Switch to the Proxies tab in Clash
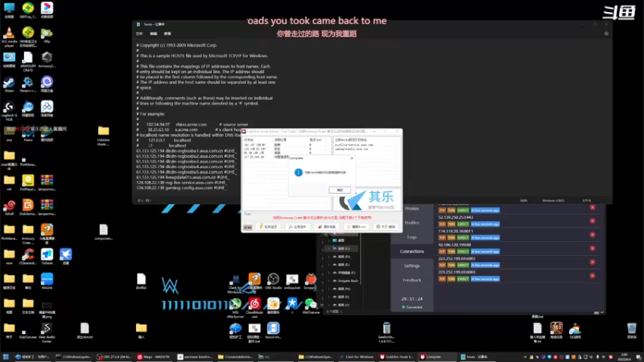The image size is (644, 362). point(411,208)
